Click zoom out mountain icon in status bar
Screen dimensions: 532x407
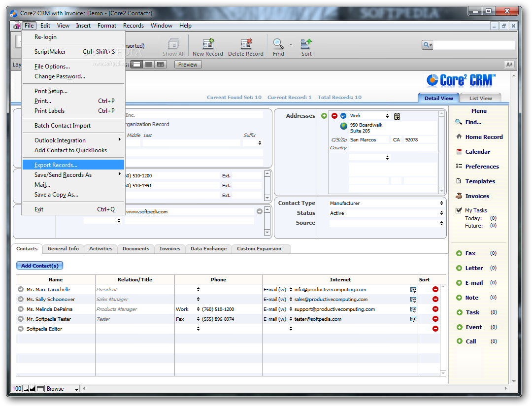point(26,389)
